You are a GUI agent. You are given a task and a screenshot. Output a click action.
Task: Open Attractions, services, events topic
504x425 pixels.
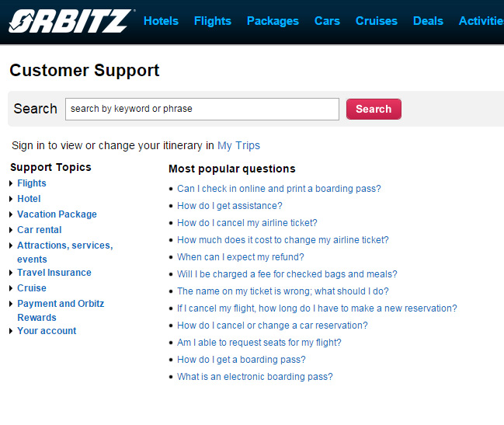tap(65, 253)
